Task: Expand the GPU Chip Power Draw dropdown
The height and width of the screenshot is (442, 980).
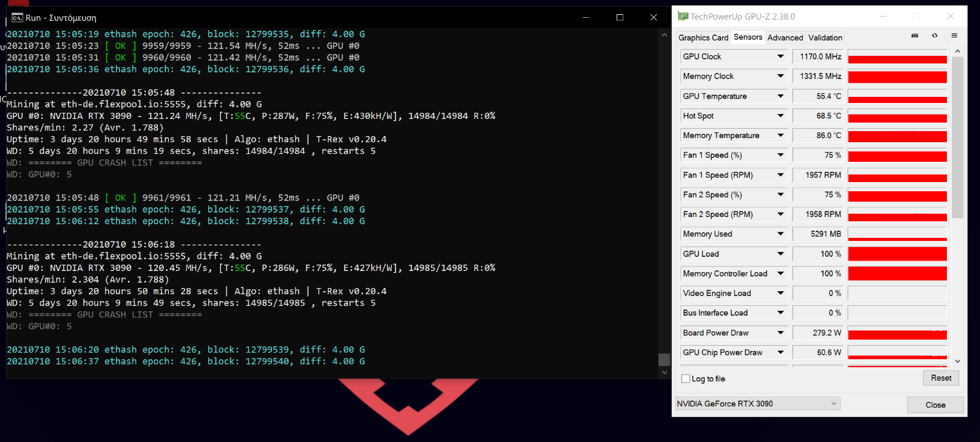Action: pos(780,352)
